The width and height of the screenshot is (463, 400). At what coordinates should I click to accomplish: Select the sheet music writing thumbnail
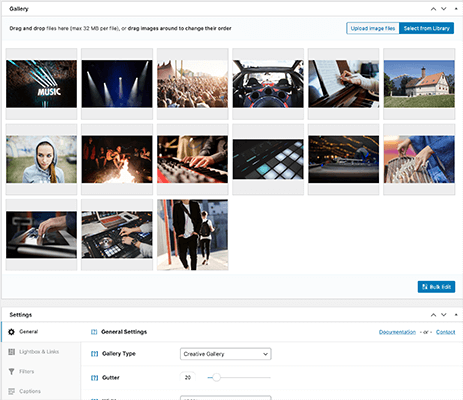tap(344, 84)
